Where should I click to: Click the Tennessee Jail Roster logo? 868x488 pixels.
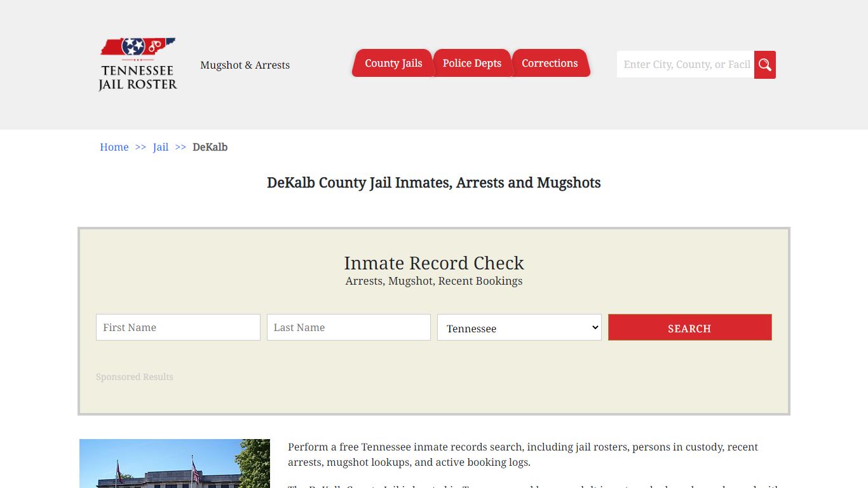138,64
